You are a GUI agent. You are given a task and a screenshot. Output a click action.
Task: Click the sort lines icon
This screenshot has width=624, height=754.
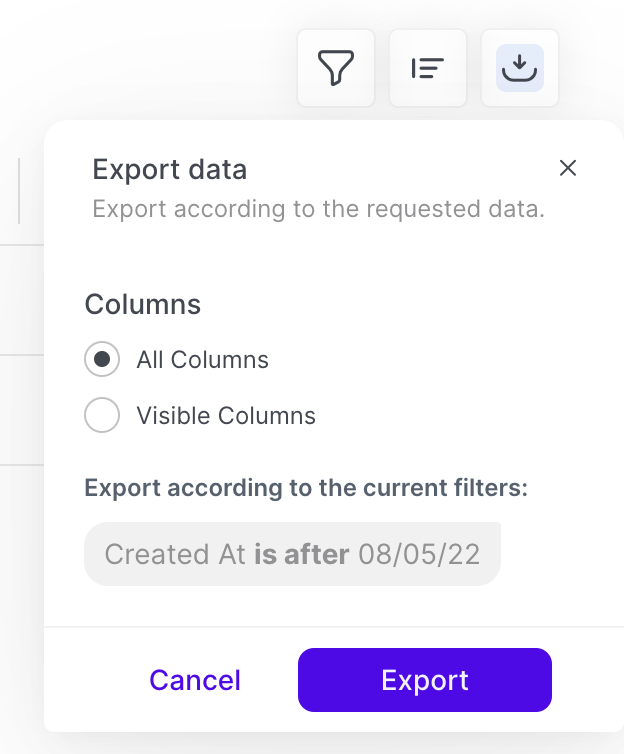[x=428, y=68]
